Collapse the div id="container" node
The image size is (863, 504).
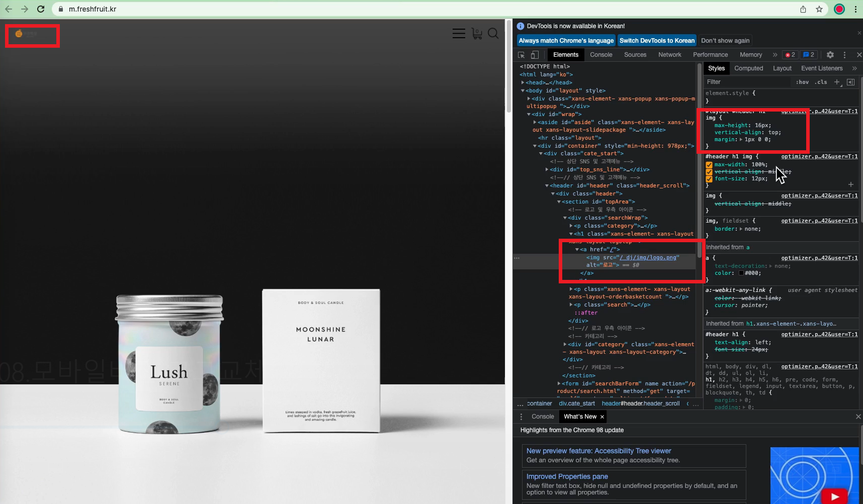tap(535, 146)
